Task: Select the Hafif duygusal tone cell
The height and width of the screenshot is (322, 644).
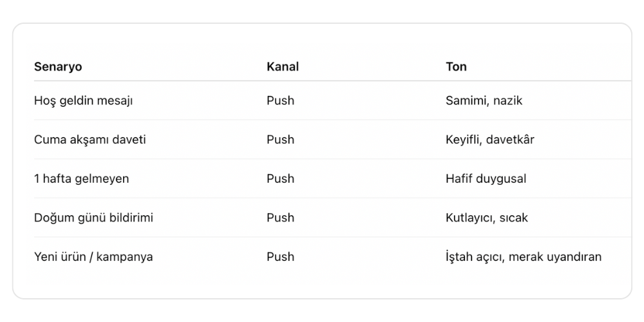Action: point(486,178)
